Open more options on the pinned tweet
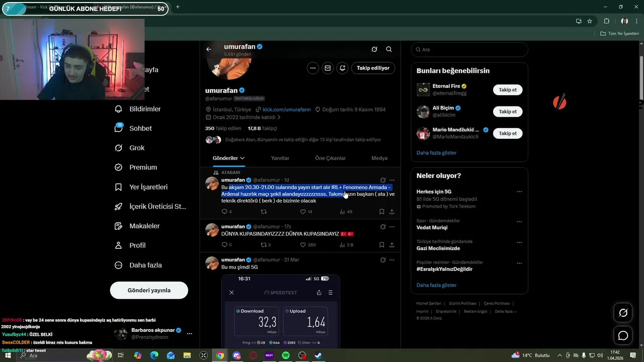 point(392,180)
